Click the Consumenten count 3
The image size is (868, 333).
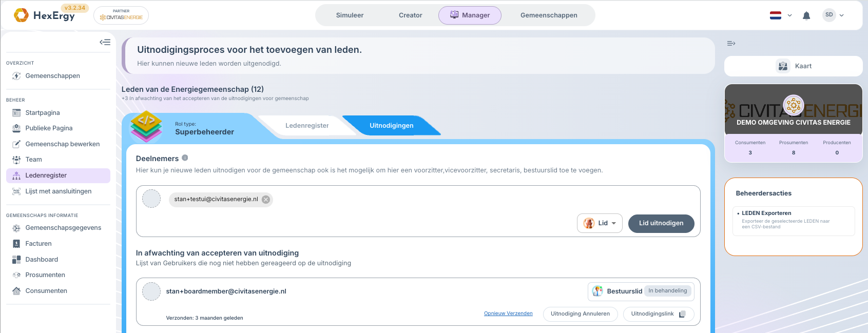point(750,153)
